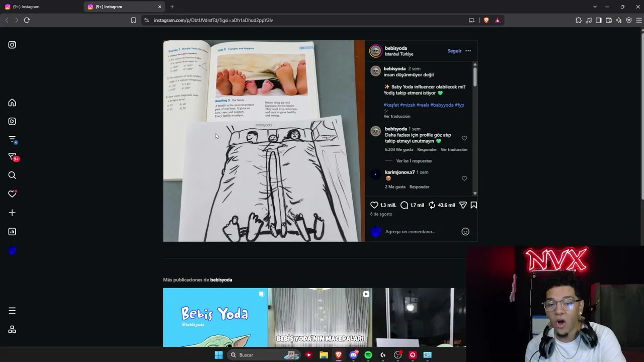Like the karimjonov.x7 comment
The height and width of the screenshot is (362, 644).
point(464,178)
